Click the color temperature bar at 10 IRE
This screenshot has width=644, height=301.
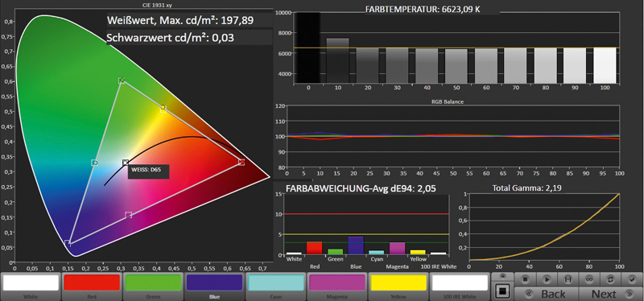coord(337,61)
